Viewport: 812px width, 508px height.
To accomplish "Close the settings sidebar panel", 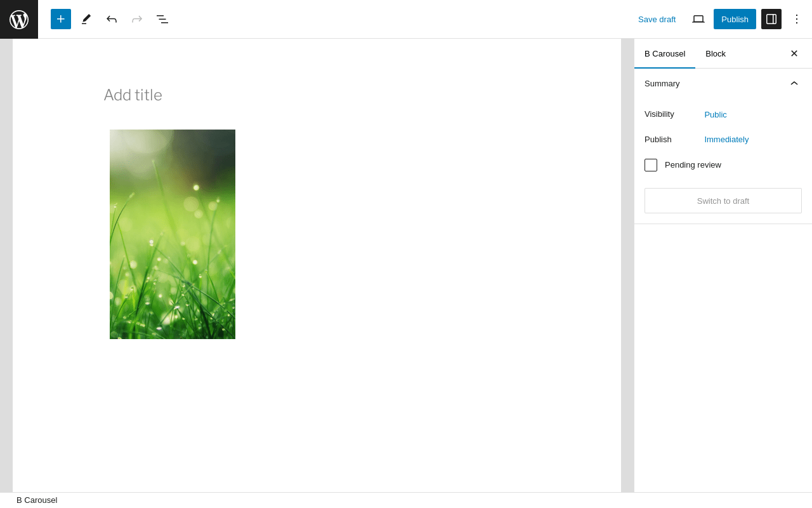I will coord(794,53).
